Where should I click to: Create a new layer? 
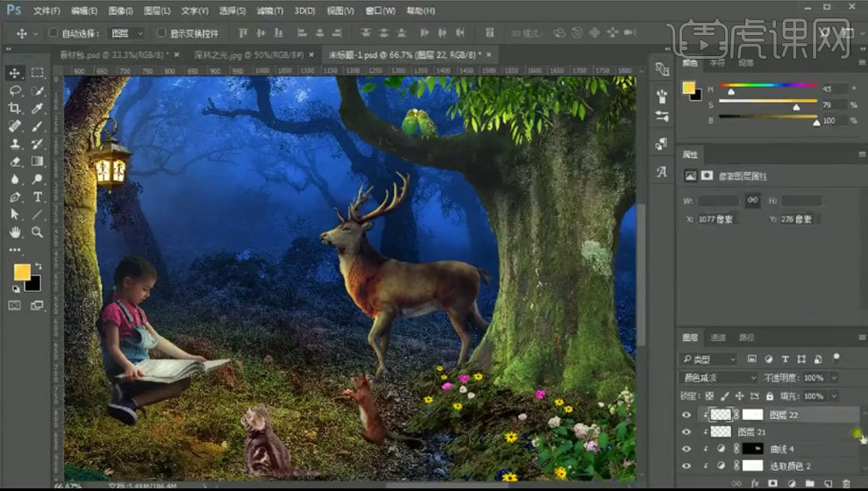(x=828, y=483)
